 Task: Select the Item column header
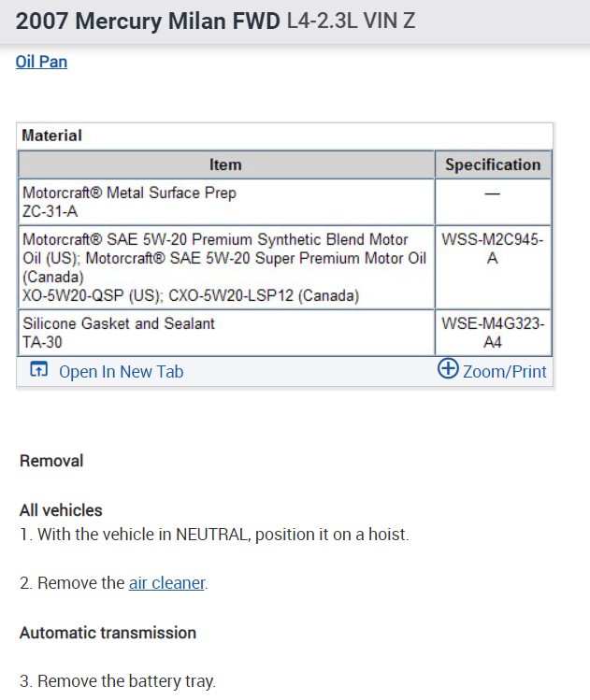(x=225, y=164)
